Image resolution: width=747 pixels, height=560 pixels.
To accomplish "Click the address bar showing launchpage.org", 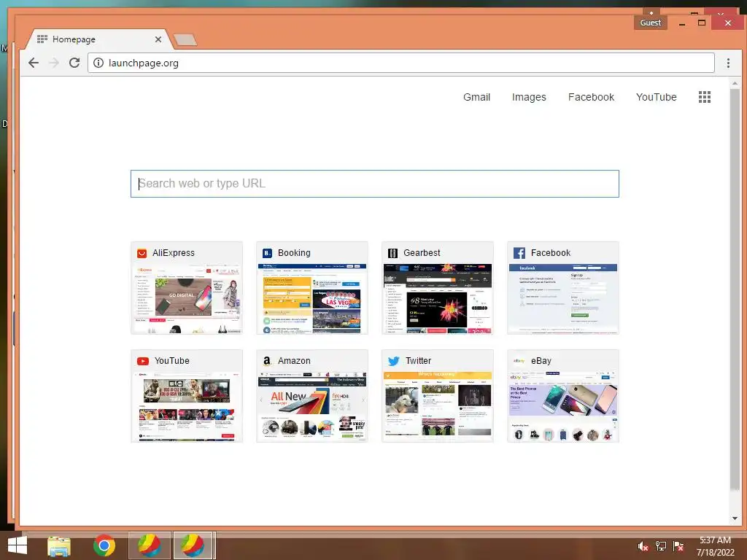I will coord(401,63).
